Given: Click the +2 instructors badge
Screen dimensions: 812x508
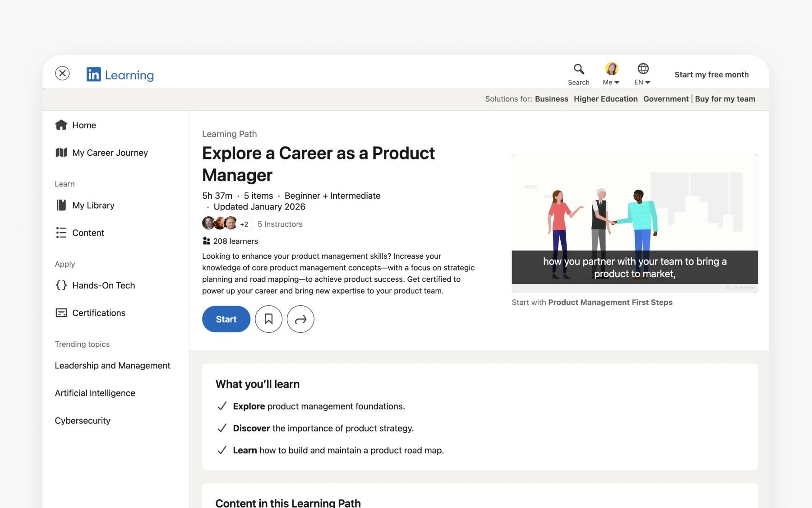Looking at the screenshot, I should click(x=244, y=224).
